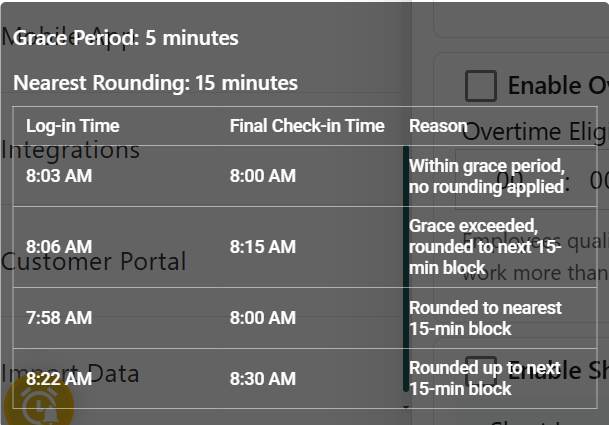609x425 pixels.
Task: Click the round alarm clock icon
Action: [x=37, y=403]
